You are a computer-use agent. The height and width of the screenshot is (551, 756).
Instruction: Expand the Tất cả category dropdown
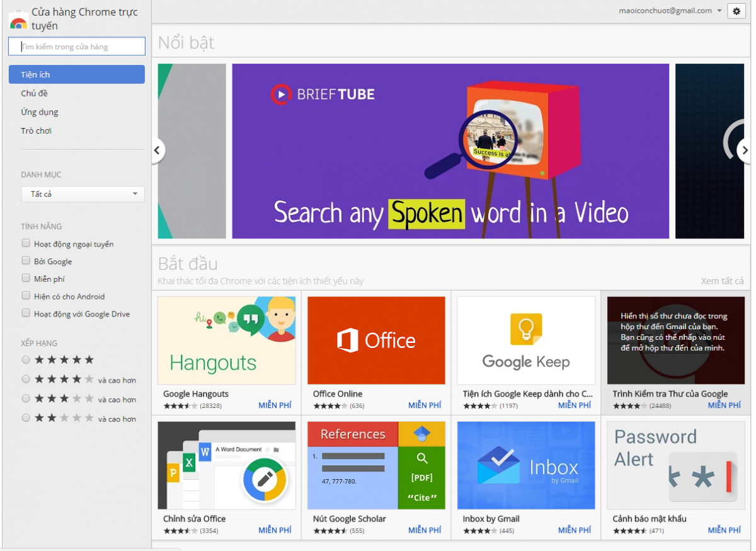[83, 194]
